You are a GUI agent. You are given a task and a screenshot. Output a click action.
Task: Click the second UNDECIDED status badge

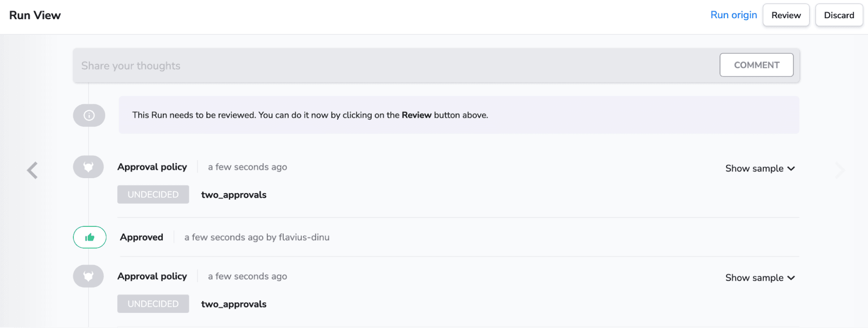(x=153, y=304)
